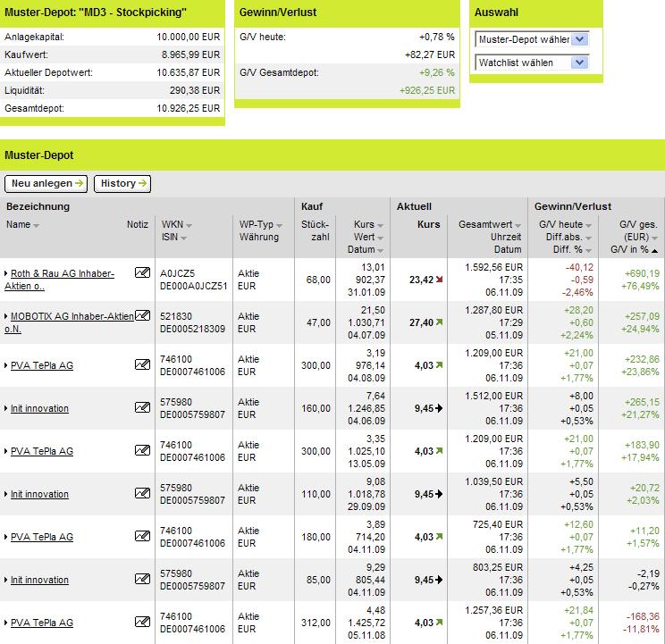Screen dimensions: 665x644
Task: Expand the MOBOTIX AG row triangle
Action: pyautogui.click(x=6, y=316)
